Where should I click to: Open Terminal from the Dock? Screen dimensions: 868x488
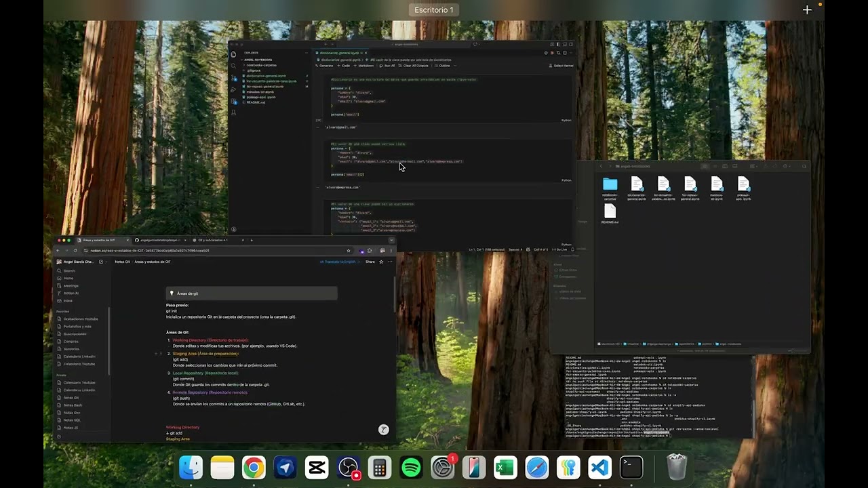(x=631, y=468)
